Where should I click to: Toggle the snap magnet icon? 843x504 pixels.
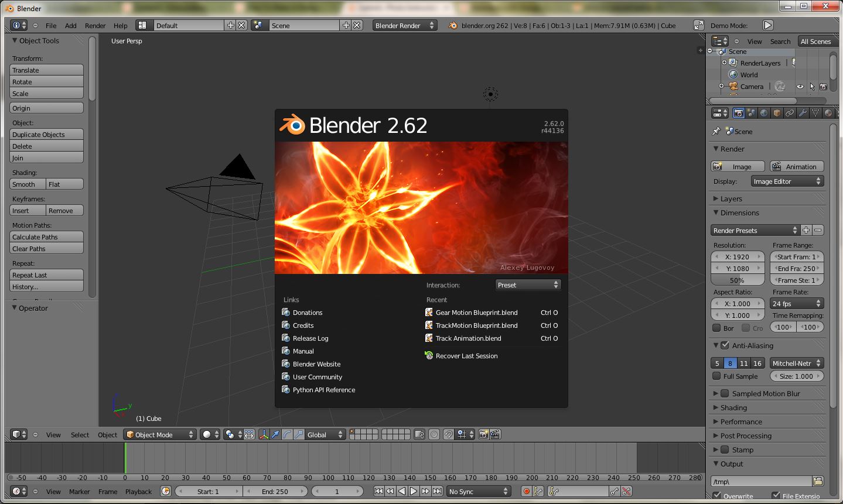click(x=448, y=434)
